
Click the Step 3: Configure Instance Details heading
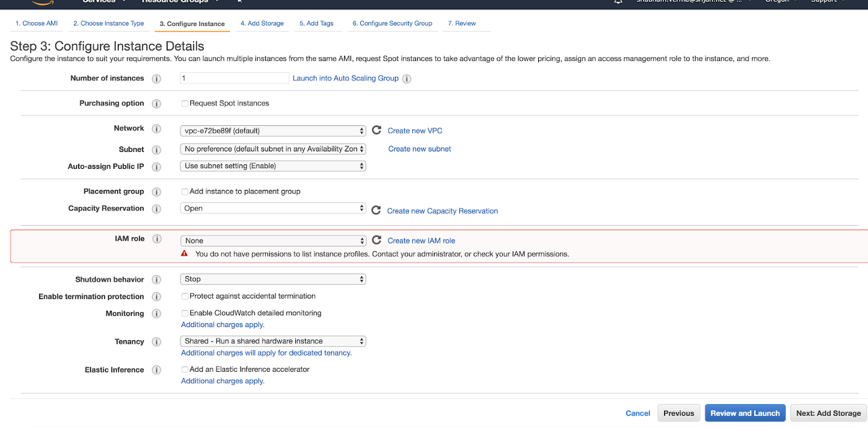click(x=107, y=46)
